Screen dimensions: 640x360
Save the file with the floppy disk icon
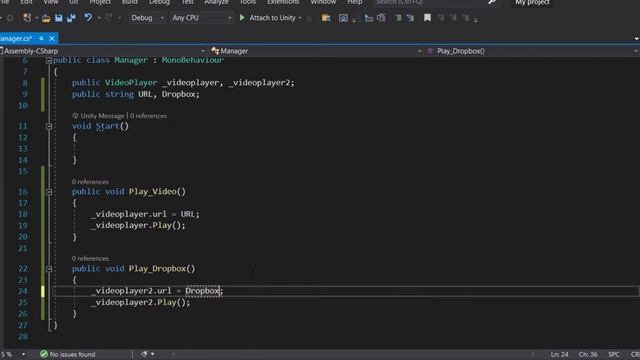[x=59, y=18]
